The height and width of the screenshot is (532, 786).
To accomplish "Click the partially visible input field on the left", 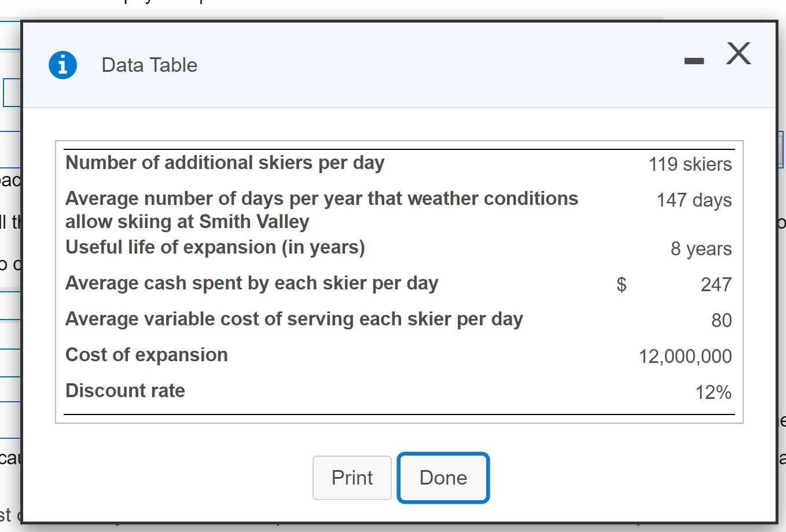I will (x=10, y=92).
